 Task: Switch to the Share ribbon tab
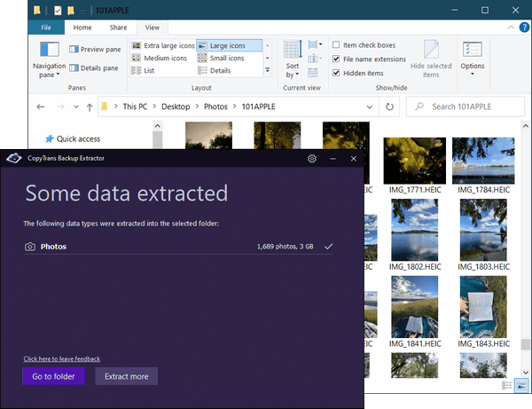point(118,28)
